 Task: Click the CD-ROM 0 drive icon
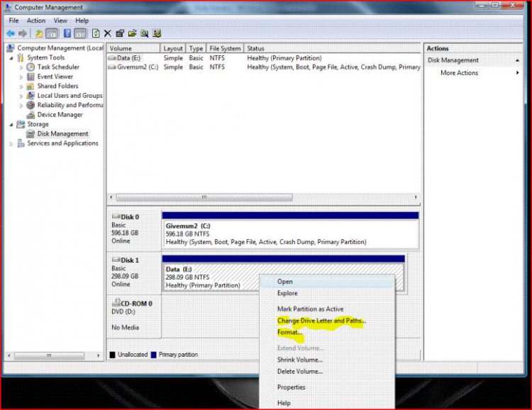116,302
